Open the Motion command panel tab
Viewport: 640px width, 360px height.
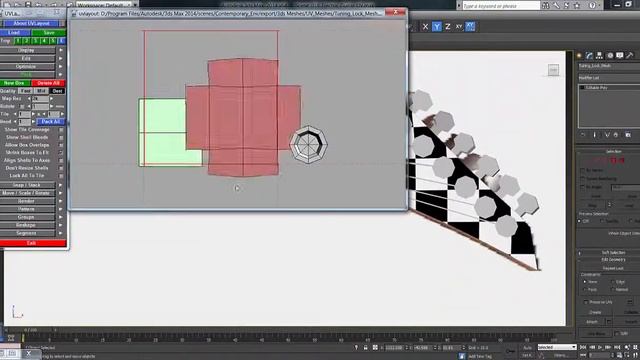(x=610, y=56)
